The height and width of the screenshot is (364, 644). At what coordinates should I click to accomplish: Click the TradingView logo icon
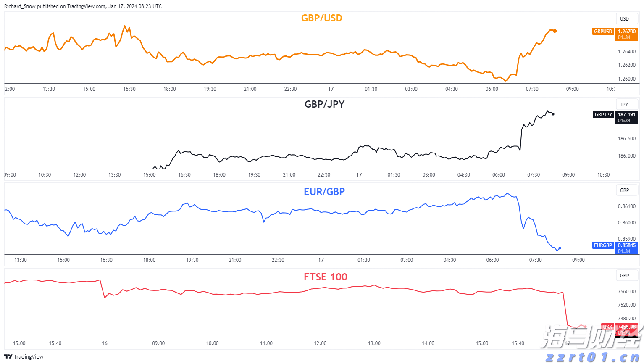(x=8, y=356)
